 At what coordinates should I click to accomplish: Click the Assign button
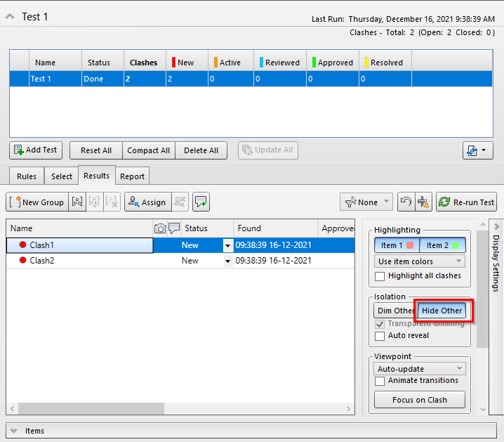pyautogui.click(x=148, y=202)
